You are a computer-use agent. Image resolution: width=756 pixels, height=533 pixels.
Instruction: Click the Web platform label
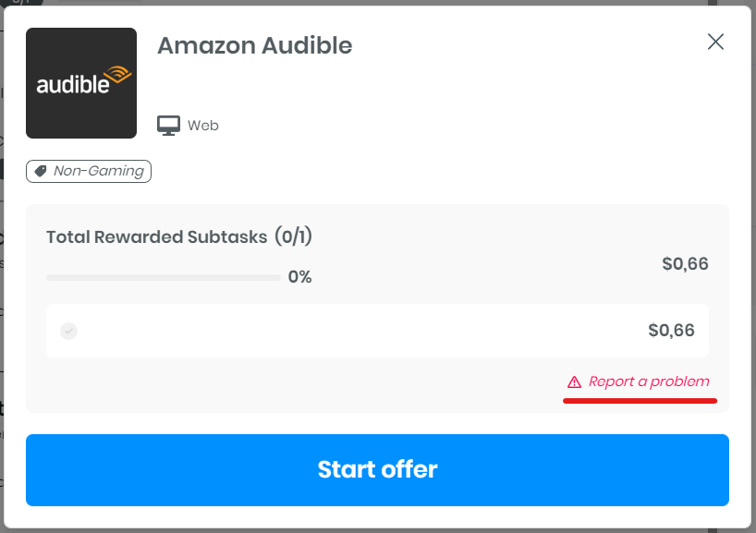pos(203,126)
